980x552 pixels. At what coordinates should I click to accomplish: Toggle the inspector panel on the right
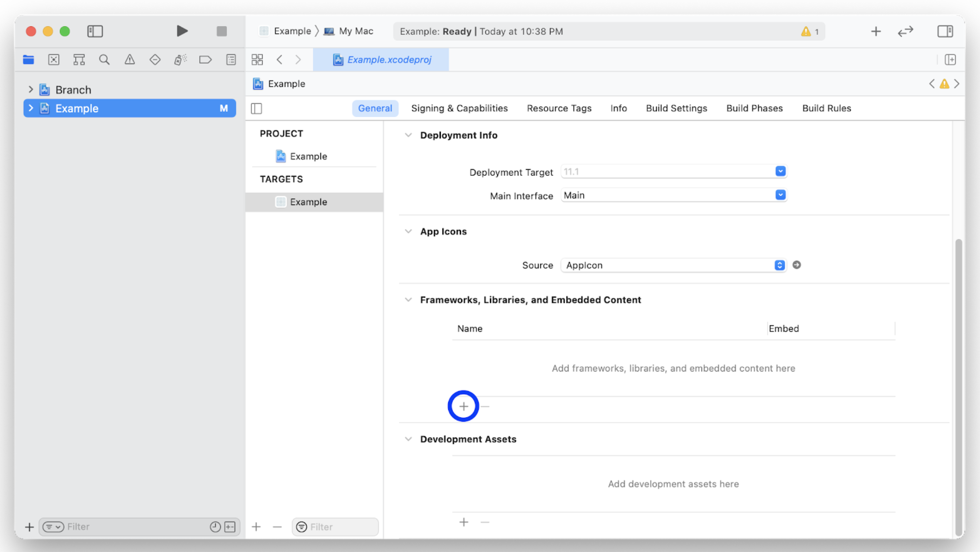point(945,31)
